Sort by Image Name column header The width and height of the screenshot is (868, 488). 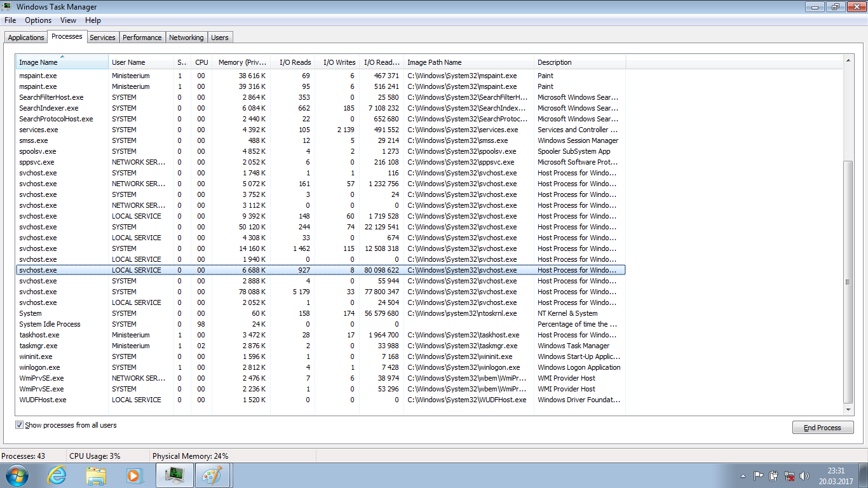coord(62,62)
